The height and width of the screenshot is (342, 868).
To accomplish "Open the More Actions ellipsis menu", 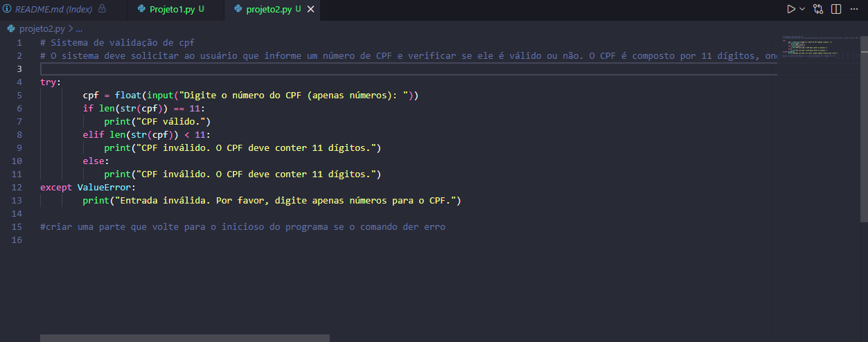I will tap(853, 9).
